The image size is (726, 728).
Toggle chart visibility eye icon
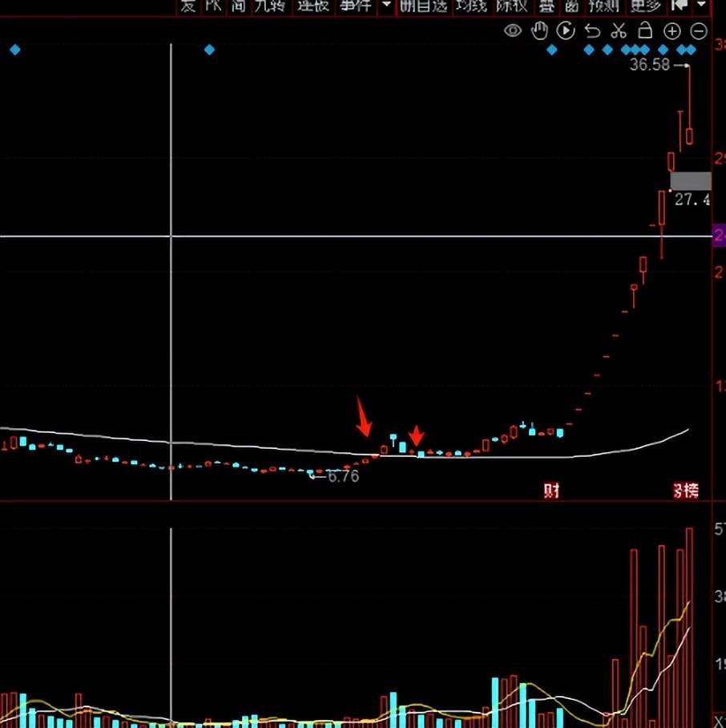(x=513, y=31)
